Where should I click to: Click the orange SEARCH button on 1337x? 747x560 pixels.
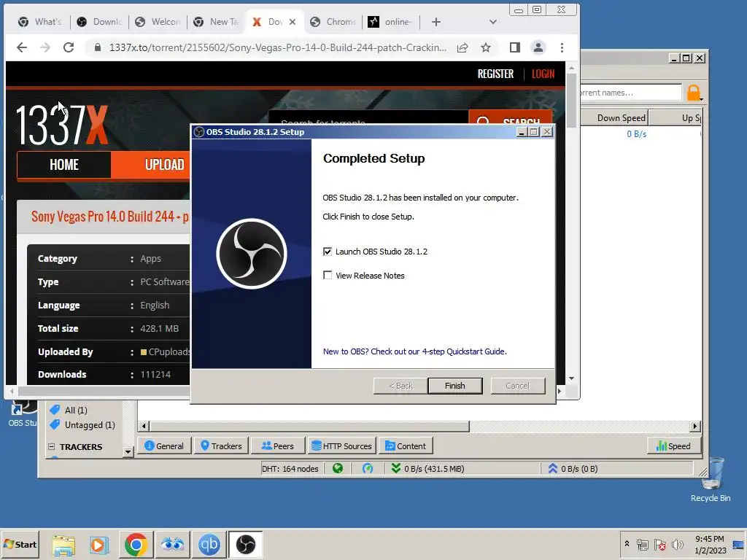point(510,118)
